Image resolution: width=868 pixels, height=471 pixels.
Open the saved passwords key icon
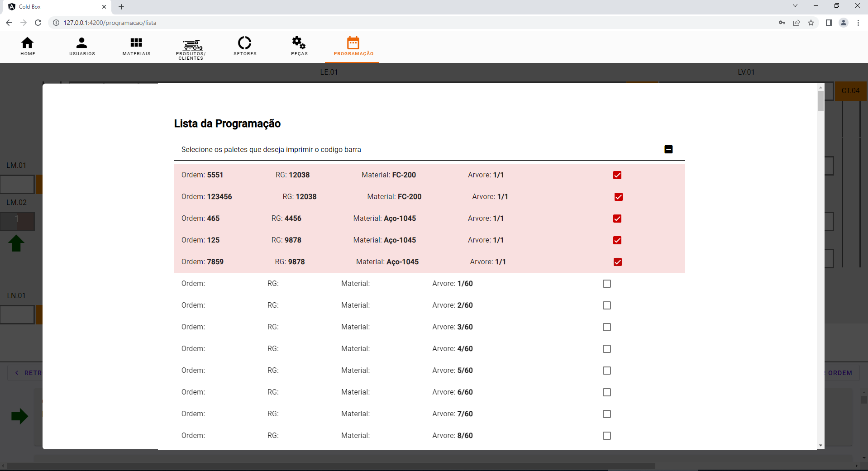pyautogui.click(x=782, y=23)
